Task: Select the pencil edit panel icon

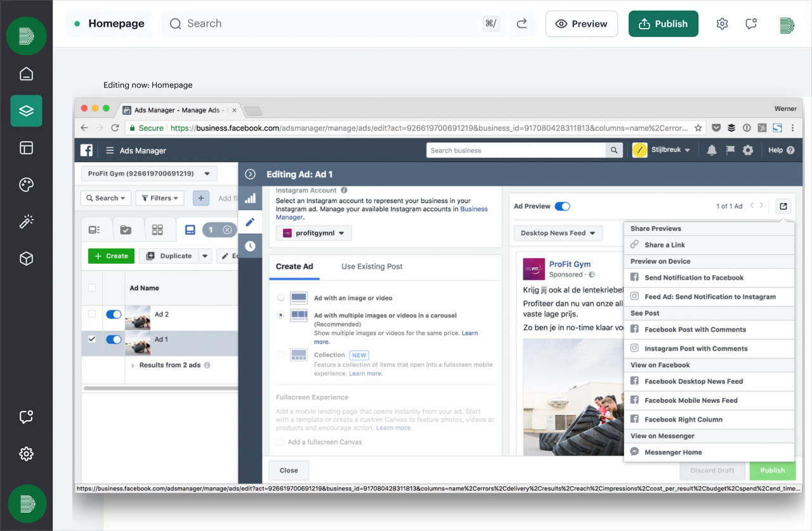Action: pyautogui.click(x=250, y=221)
